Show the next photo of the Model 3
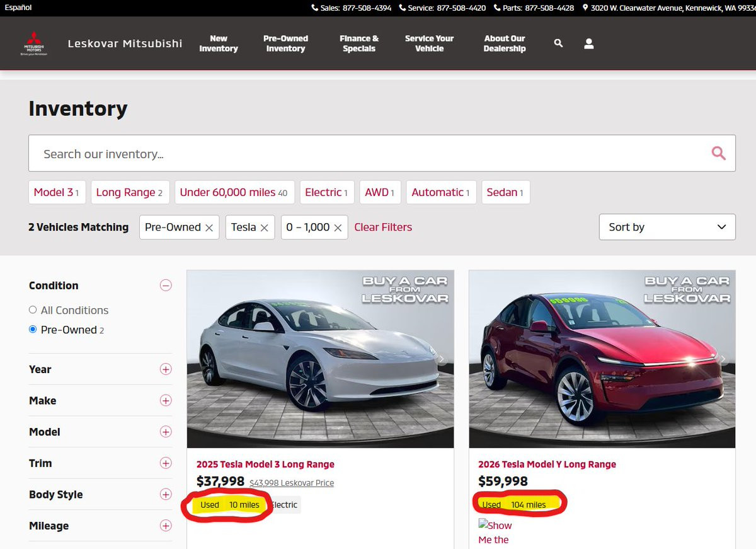Image resolution: width=756 pixels, height=549 pixels. pos(442,359)
